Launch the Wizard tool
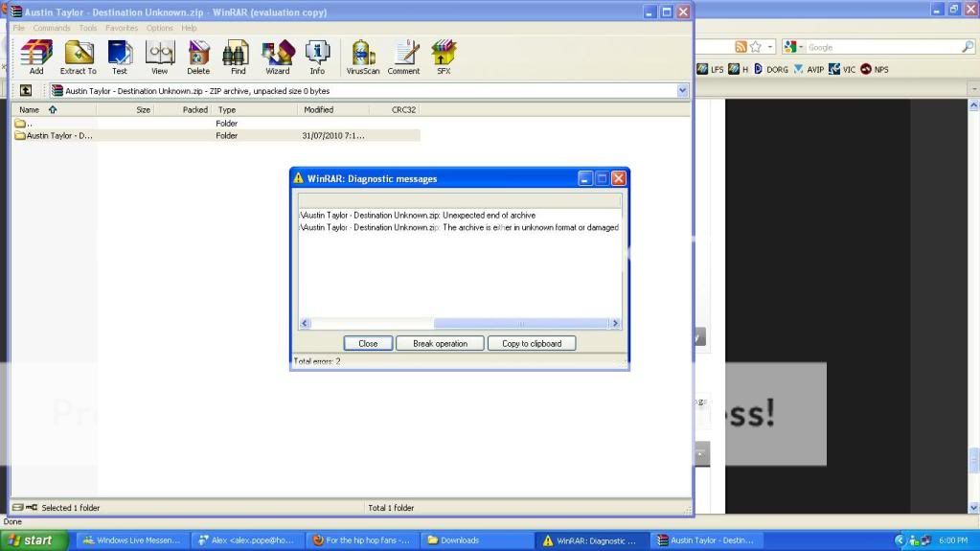The height and width of the screenshot is (551, 980). 278,57
